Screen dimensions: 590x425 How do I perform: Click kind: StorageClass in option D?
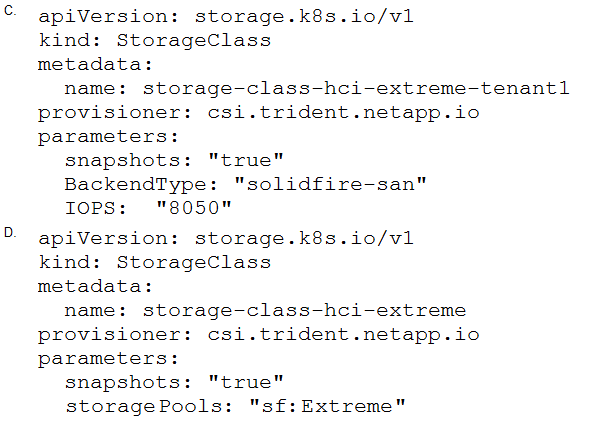pos(155,262)
